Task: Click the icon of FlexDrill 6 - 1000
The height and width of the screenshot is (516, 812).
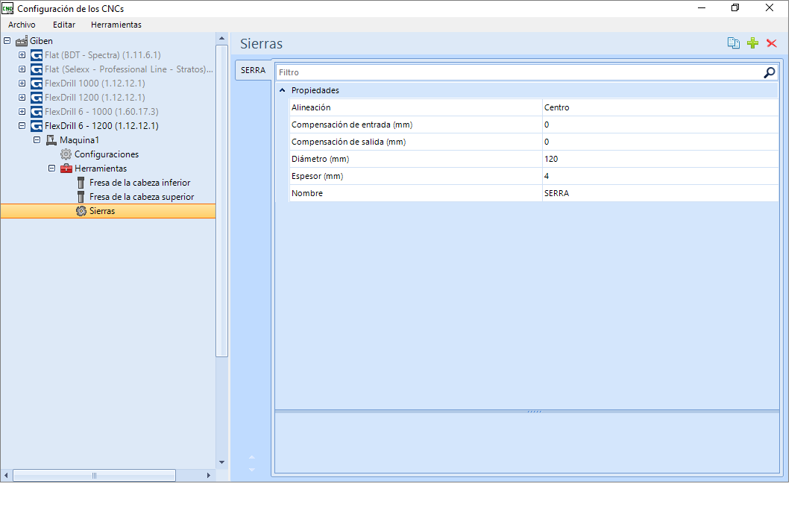Action: [37, 111]
